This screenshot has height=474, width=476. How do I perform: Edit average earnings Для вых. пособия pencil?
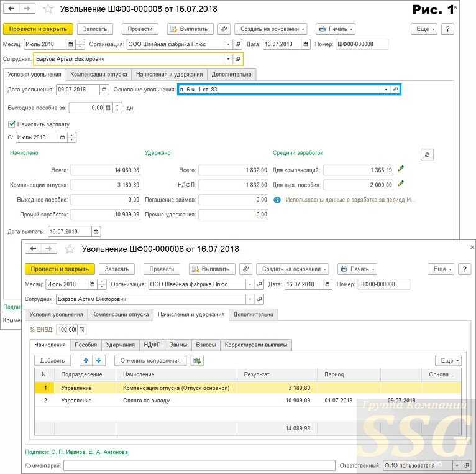pos(401,184)
